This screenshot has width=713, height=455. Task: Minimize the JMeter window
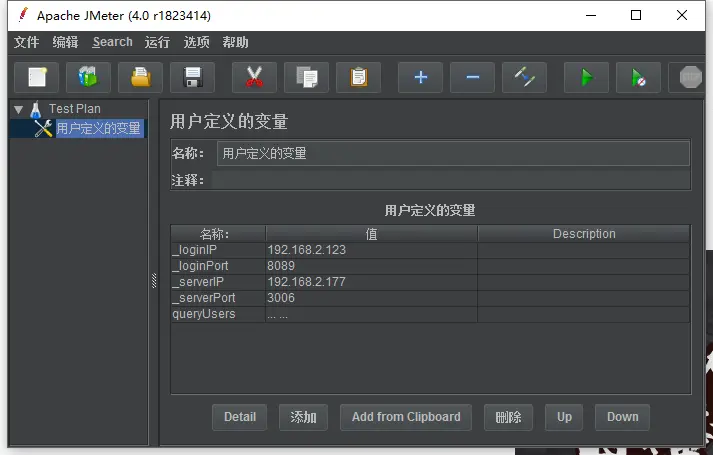[x=591, y=15]
